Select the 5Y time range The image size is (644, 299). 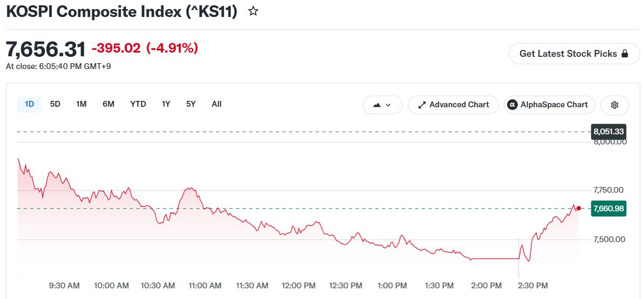tap(191, 104)
